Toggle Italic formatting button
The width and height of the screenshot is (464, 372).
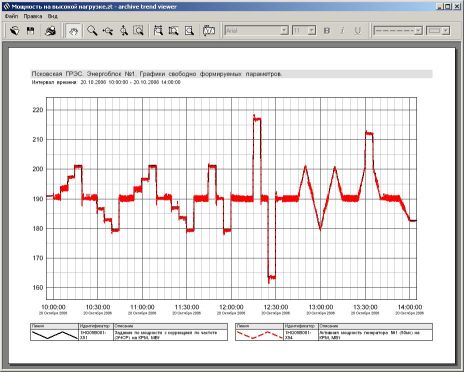(x=342, y=31)
